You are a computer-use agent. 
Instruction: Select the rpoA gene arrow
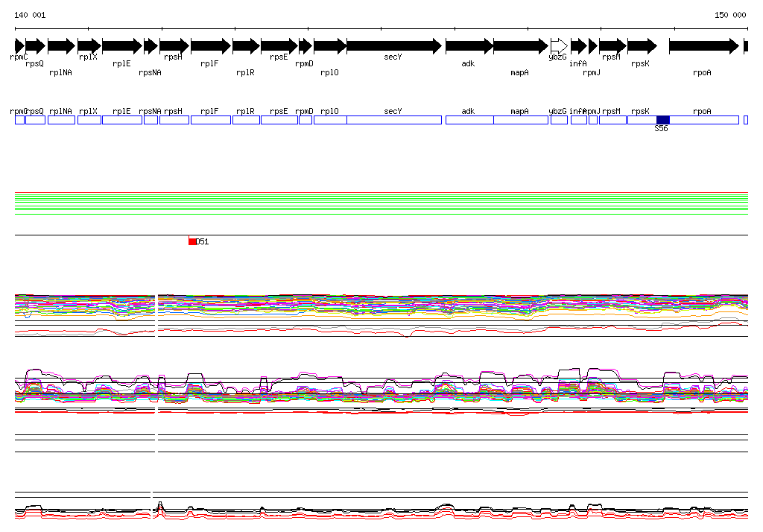point(704,46)
